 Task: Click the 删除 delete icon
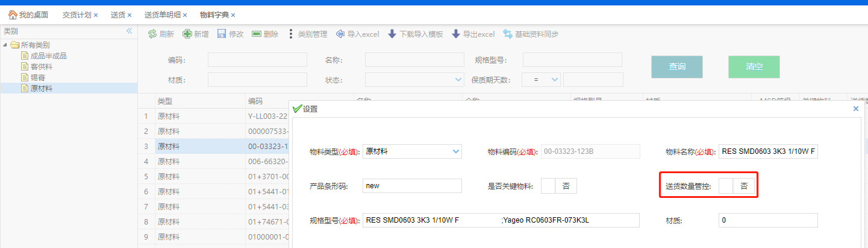pos(257,34)
